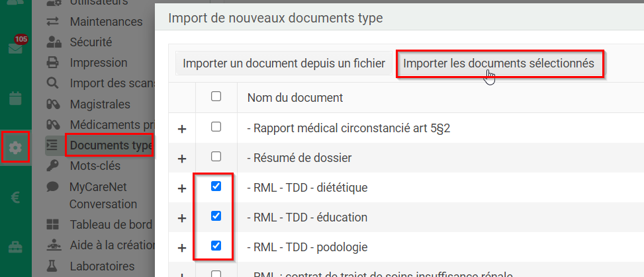Click Importer les documents sélectionnés button
The width and height of the screenshot is (644, 277).
499,63
